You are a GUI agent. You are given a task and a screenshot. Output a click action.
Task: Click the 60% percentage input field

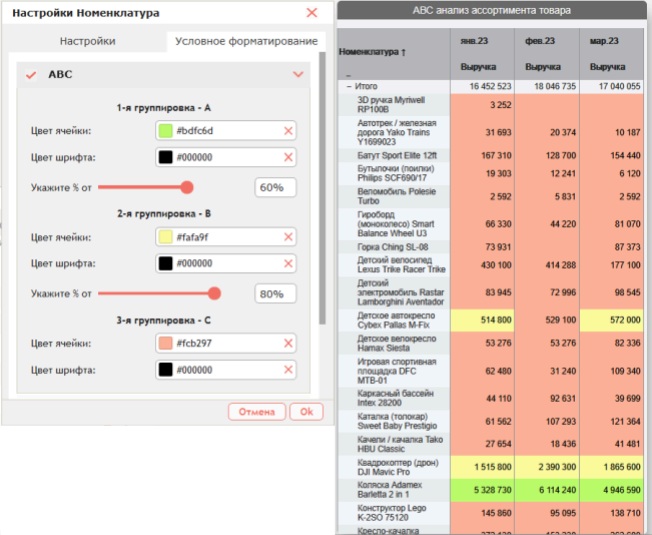coord(275,187)
